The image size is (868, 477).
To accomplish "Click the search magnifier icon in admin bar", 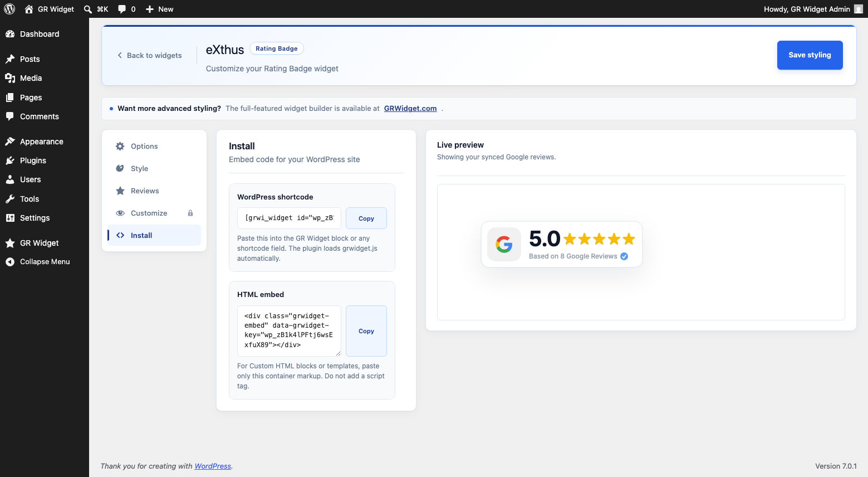I will coord(88,9).
